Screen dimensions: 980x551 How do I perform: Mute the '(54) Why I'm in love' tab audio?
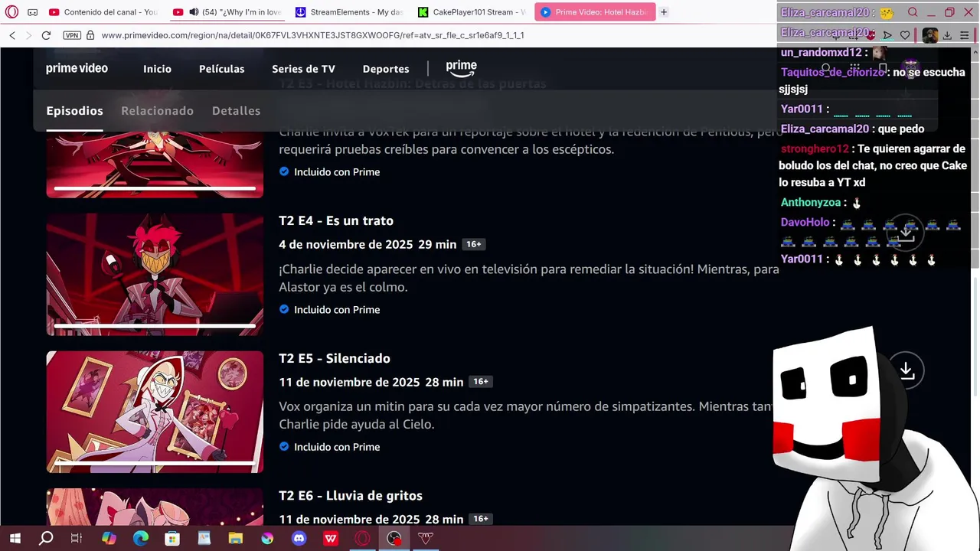(194, 12)
